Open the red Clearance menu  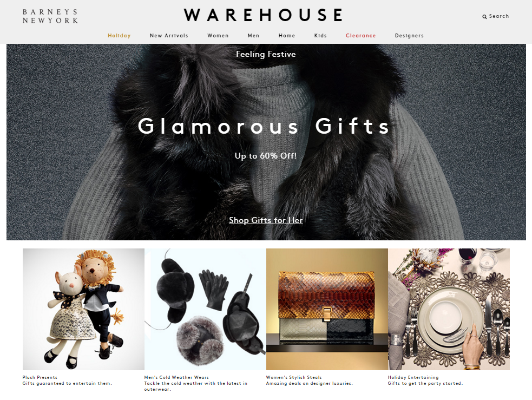click(x=360, y=36)
